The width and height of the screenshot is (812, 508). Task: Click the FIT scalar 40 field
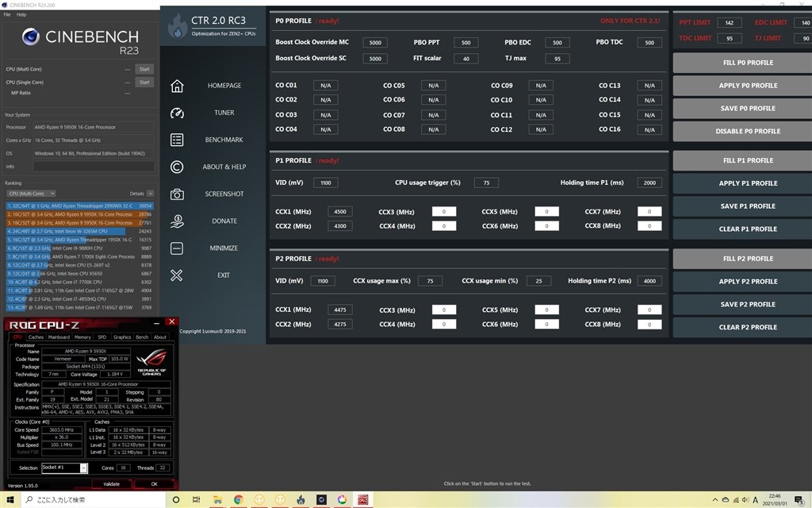(x=466, y=59)
